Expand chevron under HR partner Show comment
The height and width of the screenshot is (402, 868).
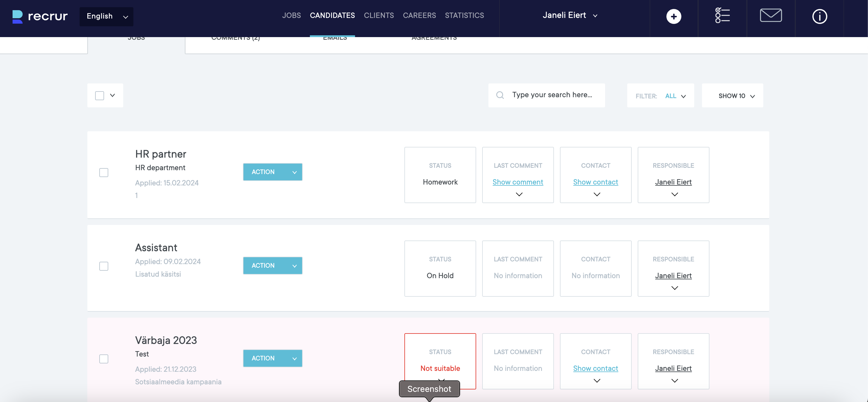tap(519, 194)
